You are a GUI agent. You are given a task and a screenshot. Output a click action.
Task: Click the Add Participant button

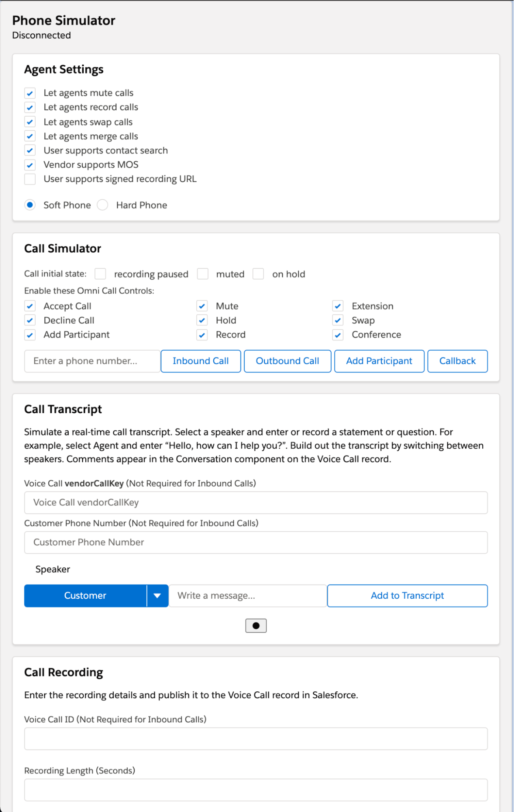(x=379, y=361)
